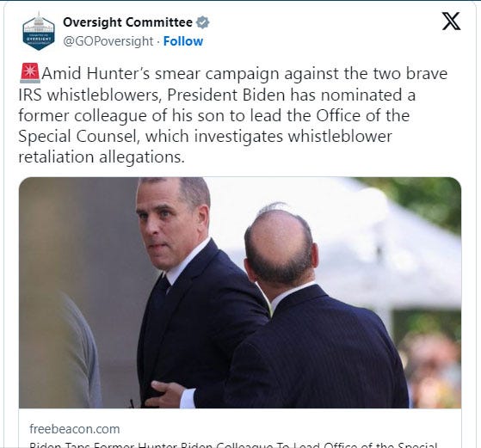Click the Oversight Committee profile avatar
The width and height of the screenshot is (481, 448).
39,31
